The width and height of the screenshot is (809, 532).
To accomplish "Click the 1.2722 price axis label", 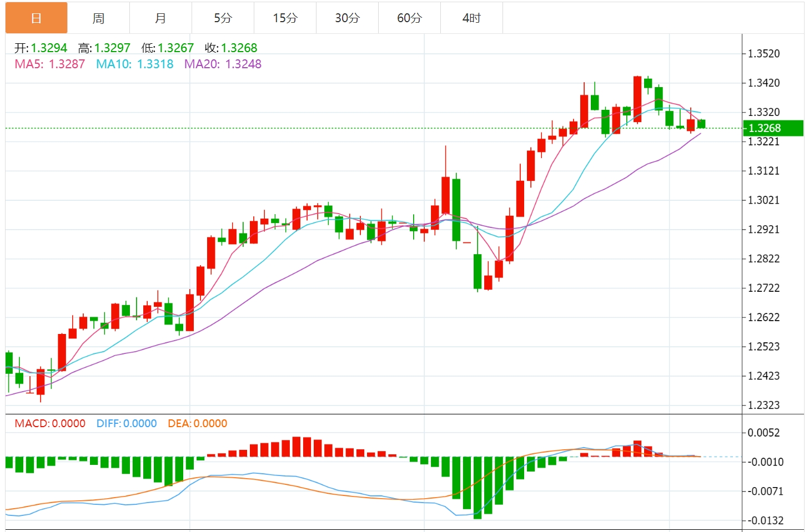I will 764,288.
